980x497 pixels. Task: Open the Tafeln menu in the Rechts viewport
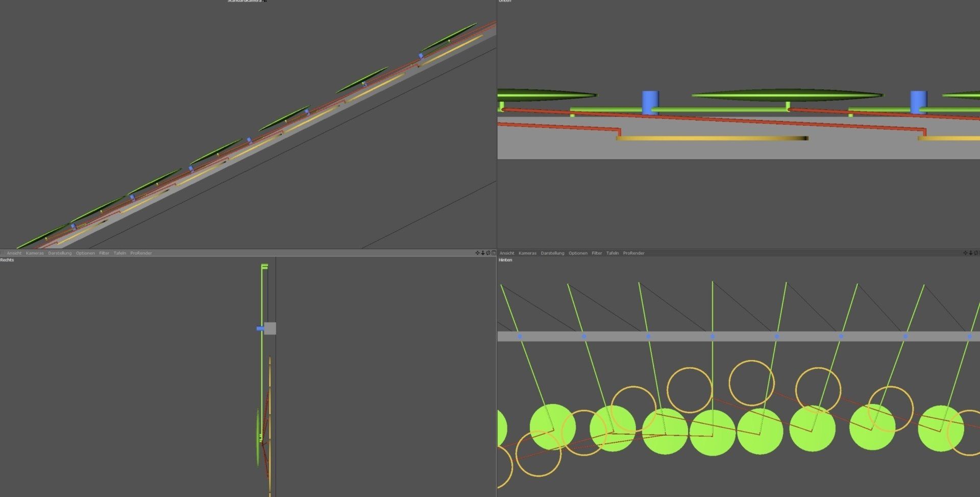pos(120,253)
